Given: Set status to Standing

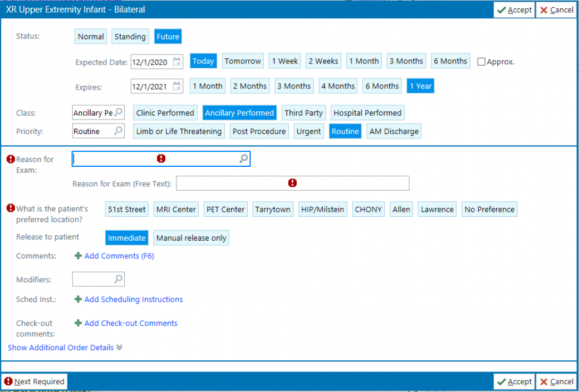Looking at the screenshot, I should [130, 37].
